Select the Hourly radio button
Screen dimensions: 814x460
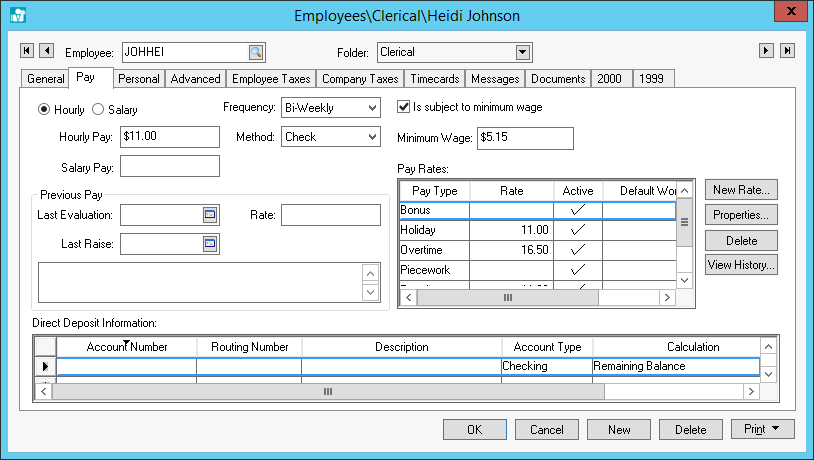44,110
